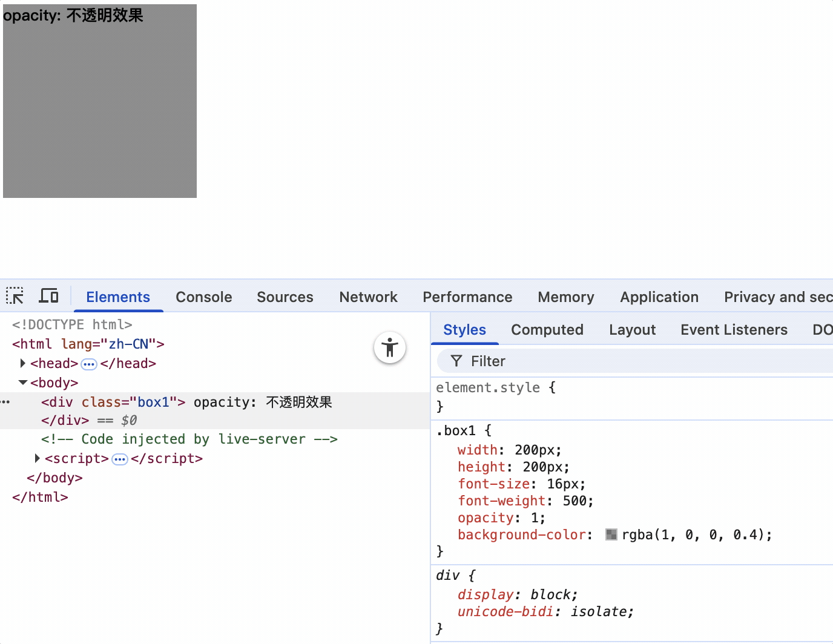Select the Styles sidebar tab
This screenshot has height=644, width=833.
[x=465, y=330]
